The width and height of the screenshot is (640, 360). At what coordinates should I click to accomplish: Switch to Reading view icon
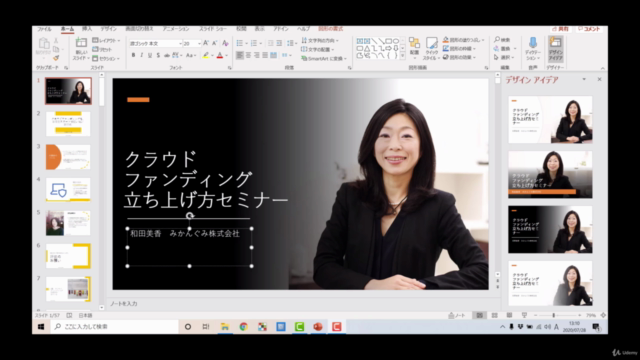coord(509,316)
